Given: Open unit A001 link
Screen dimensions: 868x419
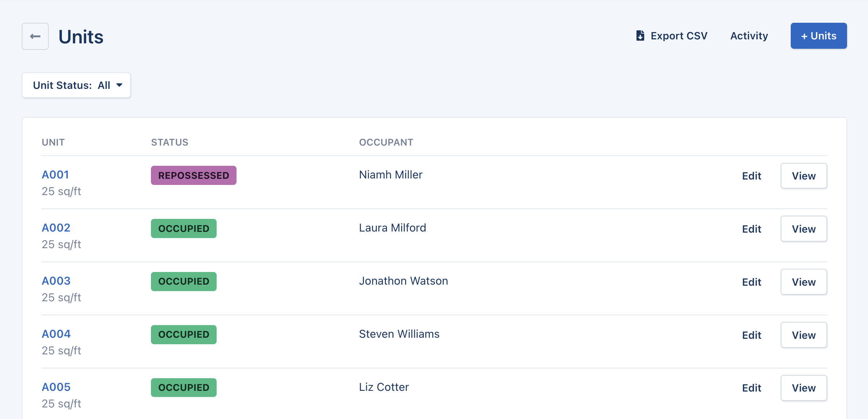Looking at the screenshot, I should 55,174.
